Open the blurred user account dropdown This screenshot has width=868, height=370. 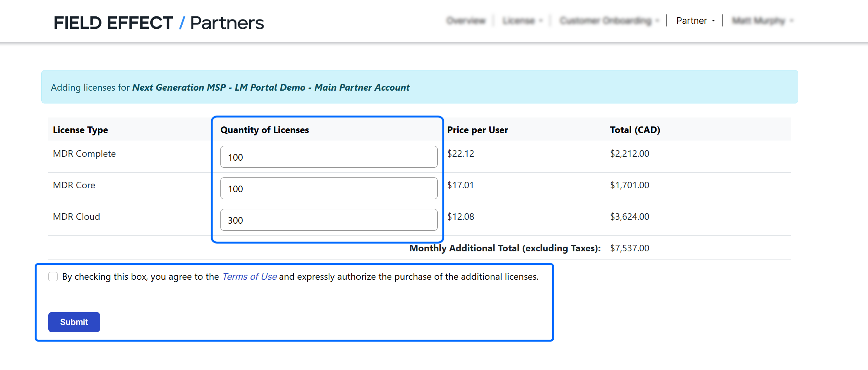762,21
